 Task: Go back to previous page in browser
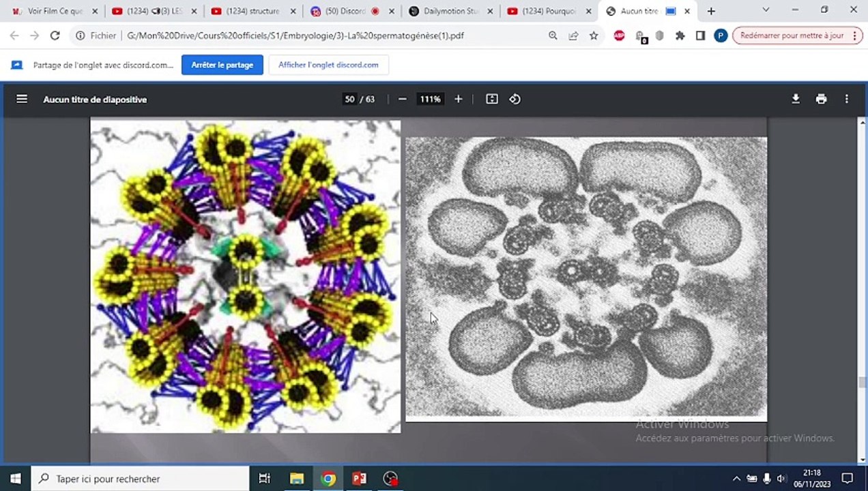(14, 35)
